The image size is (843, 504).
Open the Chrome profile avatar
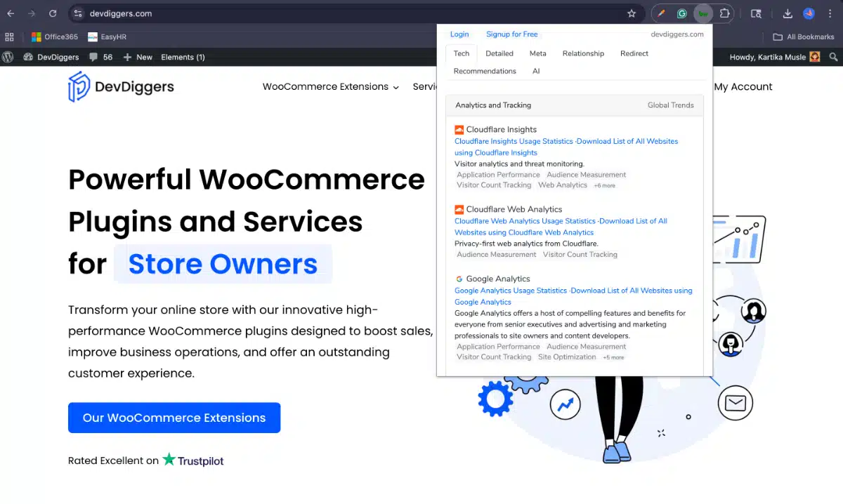[x=809, y=13]
